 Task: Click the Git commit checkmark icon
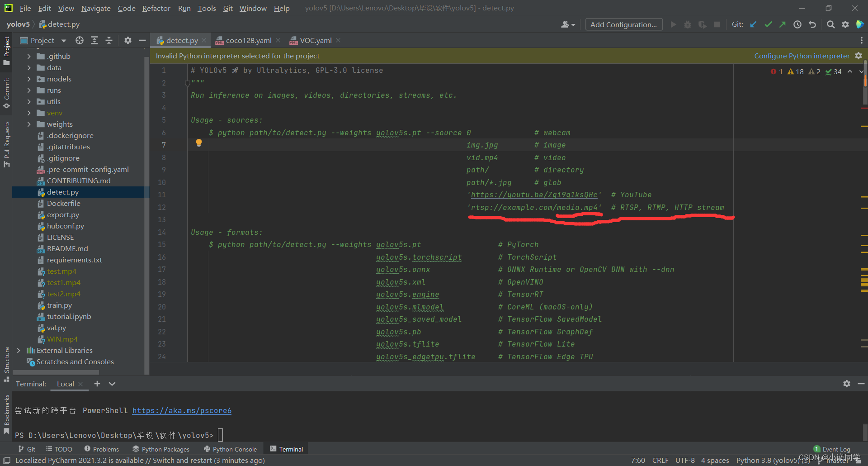click(768, 24)
